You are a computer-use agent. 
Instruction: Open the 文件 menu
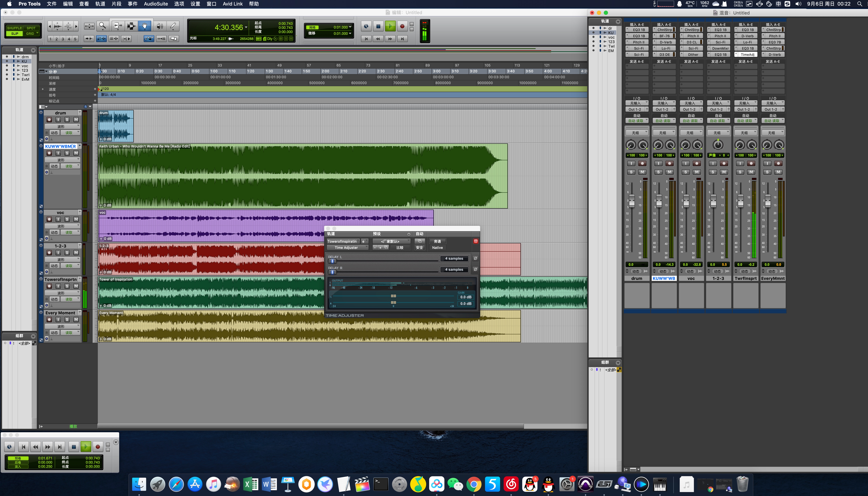pyautogui.click(x=51, y=4)
